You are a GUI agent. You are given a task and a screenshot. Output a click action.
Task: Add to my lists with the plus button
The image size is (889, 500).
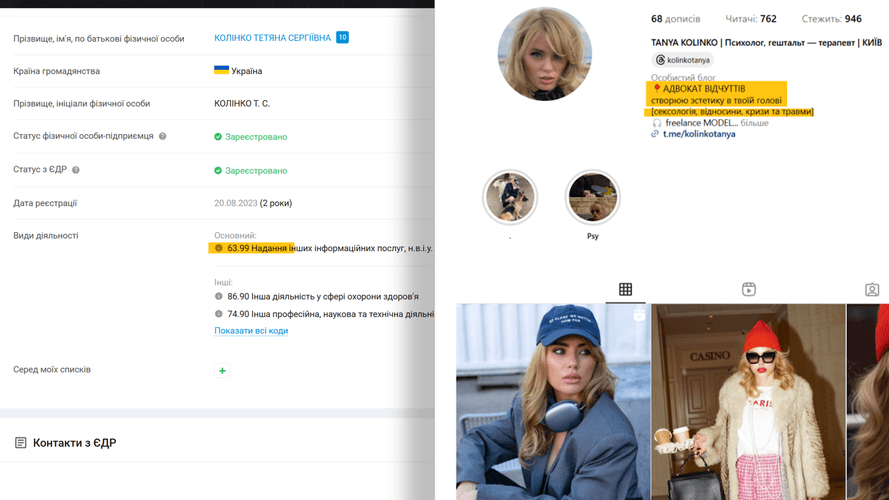[222, 371]
